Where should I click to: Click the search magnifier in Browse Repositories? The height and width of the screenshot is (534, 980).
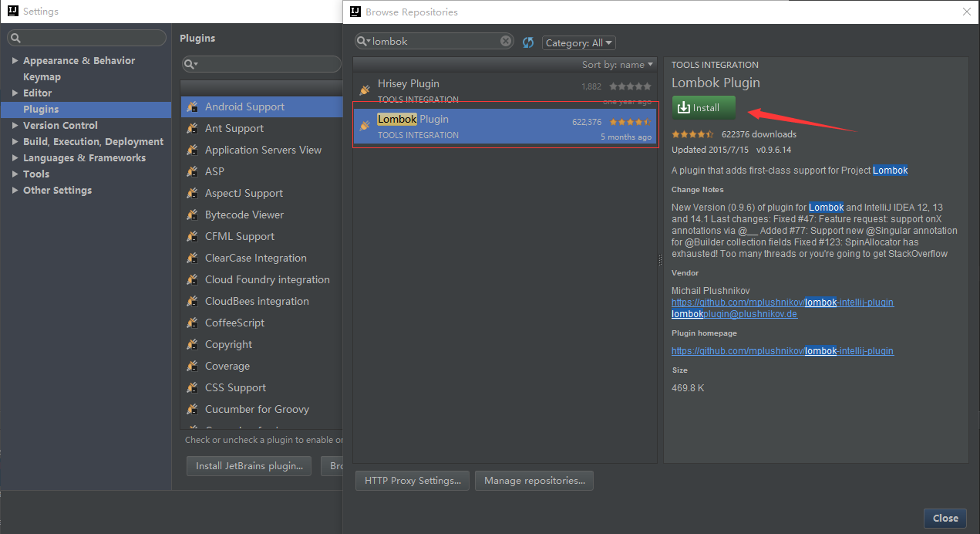tap(363, 42)
